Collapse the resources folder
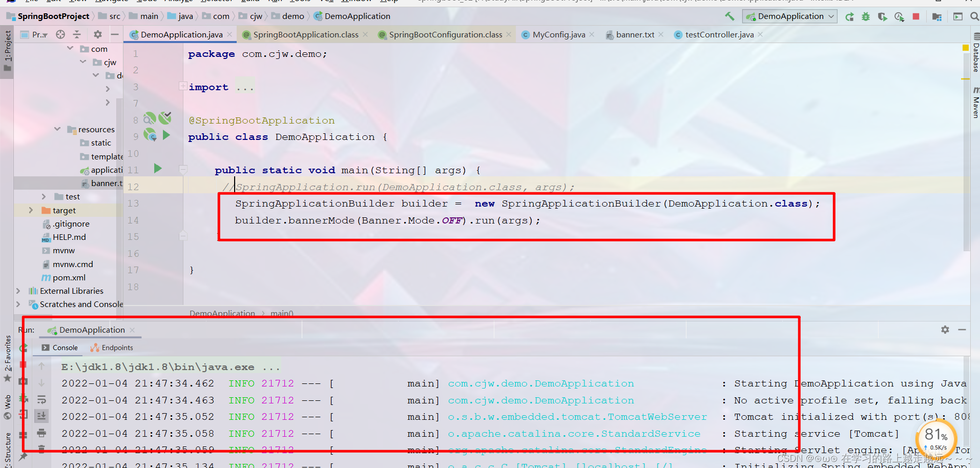Image resolution: width=980 pixels, height=468 pixels. point(57,129)
